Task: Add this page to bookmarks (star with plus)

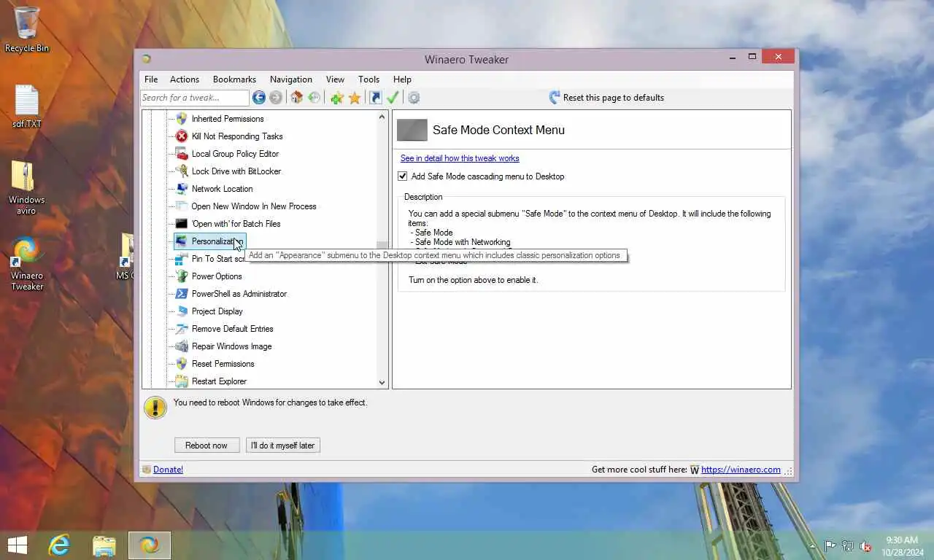Action: click(337, 98)
